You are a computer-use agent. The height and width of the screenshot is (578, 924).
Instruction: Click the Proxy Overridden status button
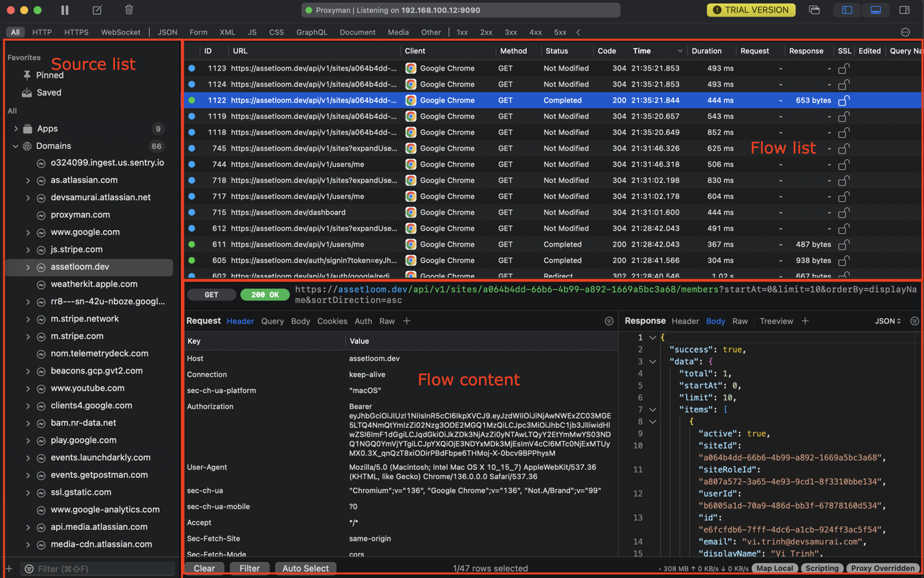point(883,569)
